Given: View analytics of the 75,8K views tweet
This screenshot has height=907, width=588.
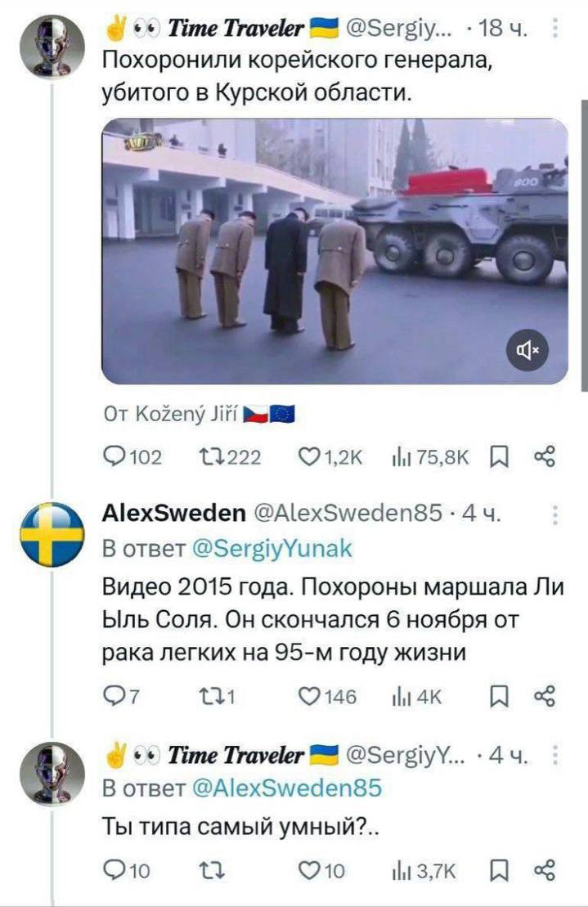Looking at the screenshot, I should 430,457.
